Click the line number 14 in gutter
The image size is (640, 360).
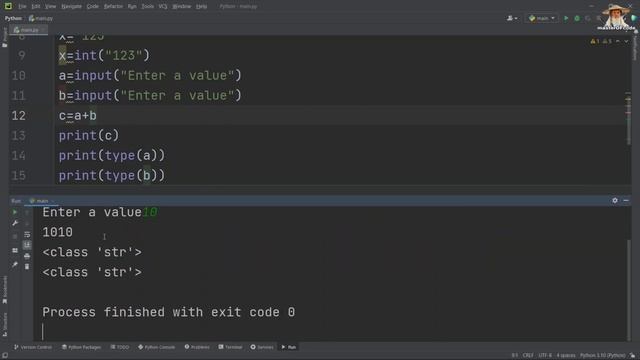18,156
